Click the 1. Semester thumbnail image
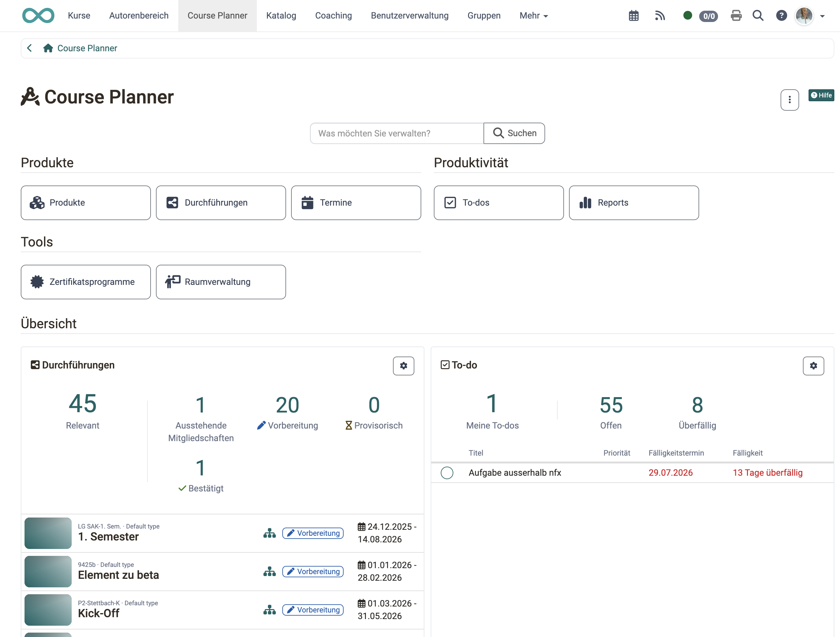This screenshot has height=637, width=840. [48, 533]
